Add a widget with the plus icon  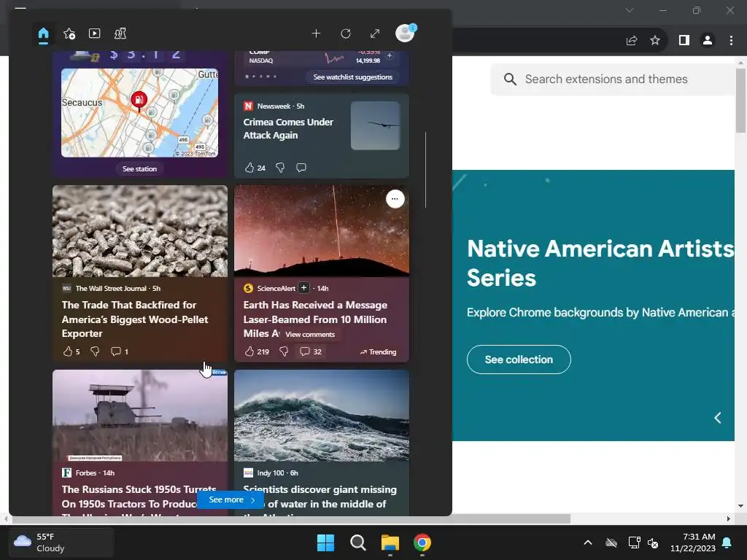coord(316,34)
